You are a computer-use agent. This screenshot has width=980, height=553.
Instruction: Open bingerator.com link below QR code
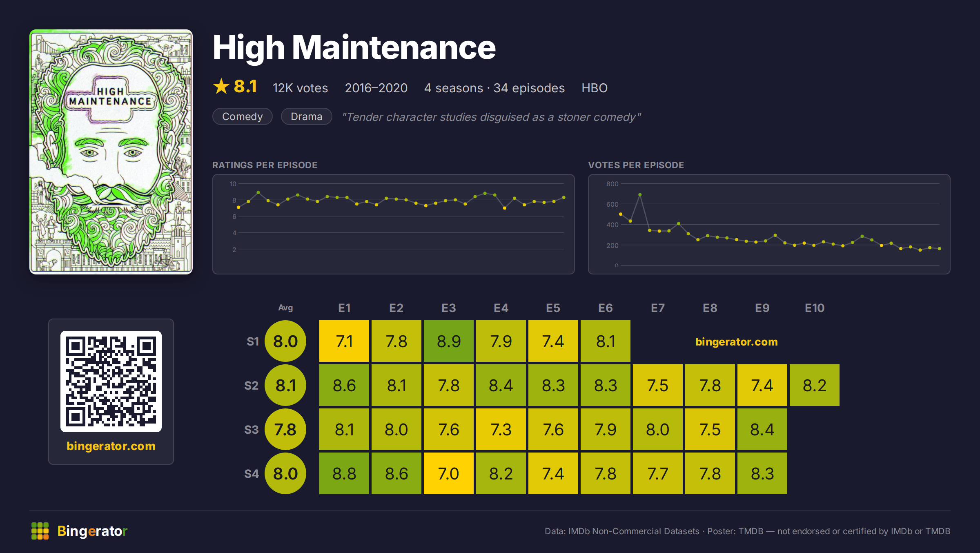[111, 446]
